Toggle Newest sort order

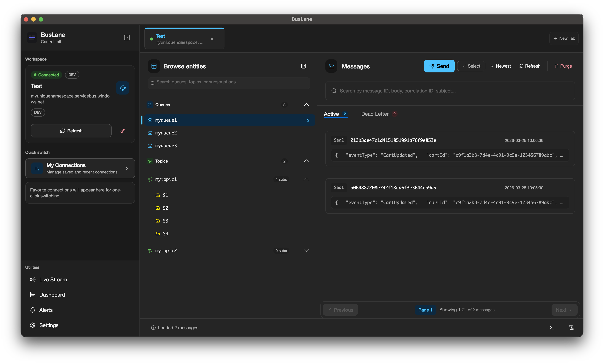501,66
